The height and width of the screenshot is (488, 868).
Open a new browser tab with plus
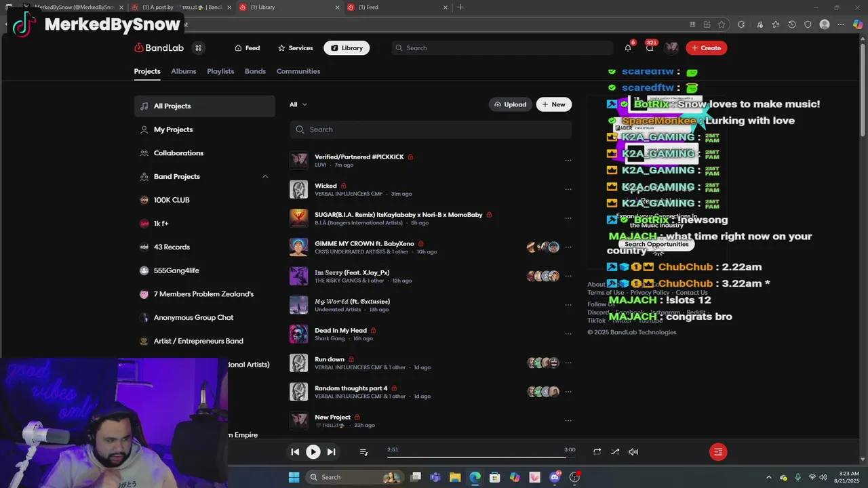point(460,7)
